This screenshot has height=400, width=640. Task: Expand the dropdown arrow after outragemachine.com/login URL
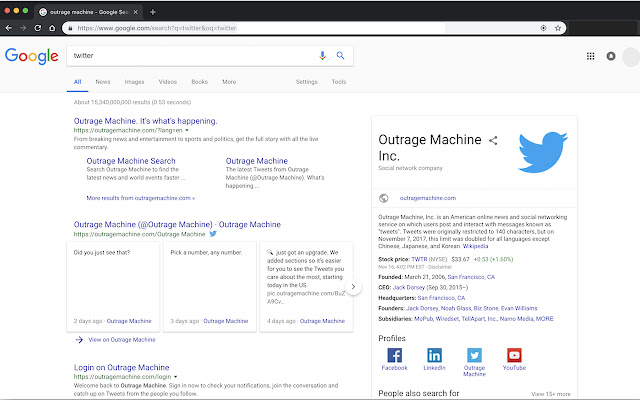176,377
